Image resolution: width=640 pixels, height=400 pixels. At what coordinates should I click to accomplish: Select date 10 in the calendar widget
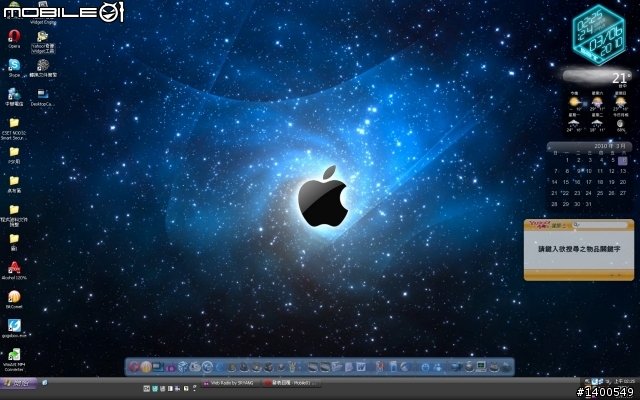(589, 171)
